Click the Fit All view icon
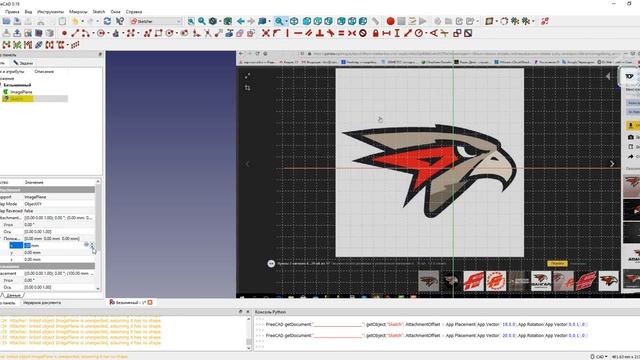The height and width of the screenshot is (360, 640). pos(191,21)
